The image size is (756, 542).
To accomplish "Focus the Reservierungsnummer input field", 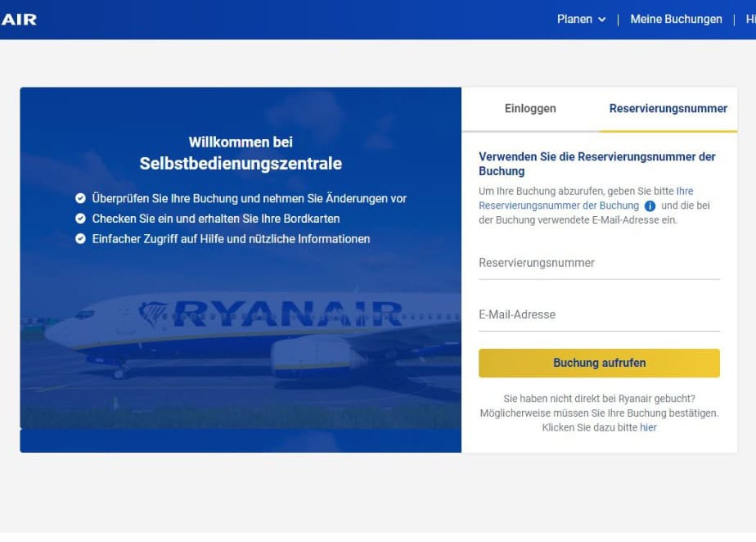I will [599, 264].
